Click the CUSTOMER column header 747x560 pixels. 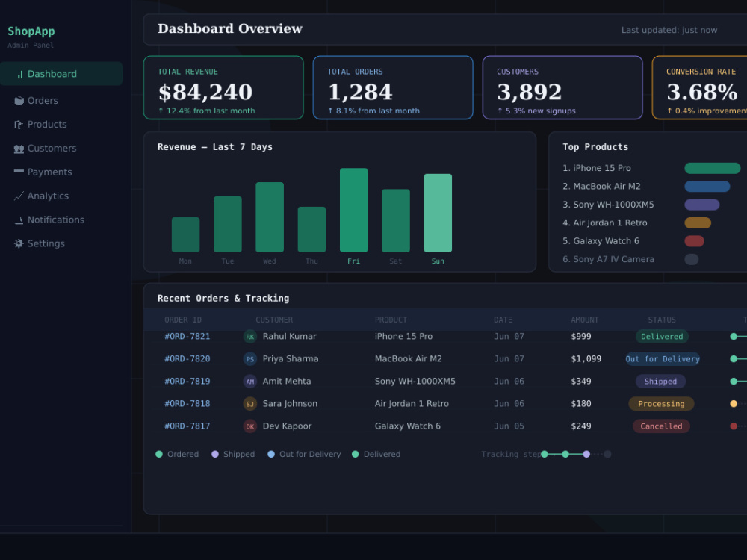point(274,320)
